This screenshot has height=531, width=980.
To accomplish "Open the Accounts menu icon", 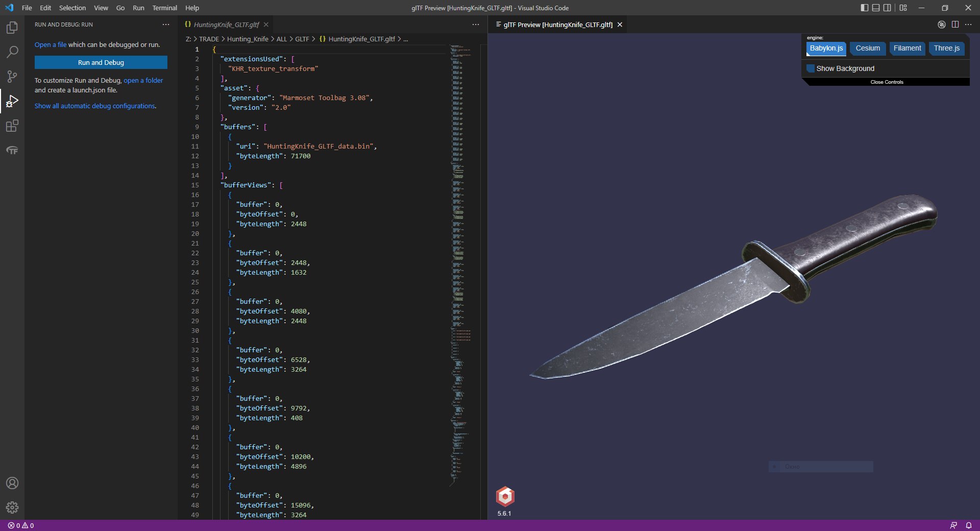I will coord(12,483).
